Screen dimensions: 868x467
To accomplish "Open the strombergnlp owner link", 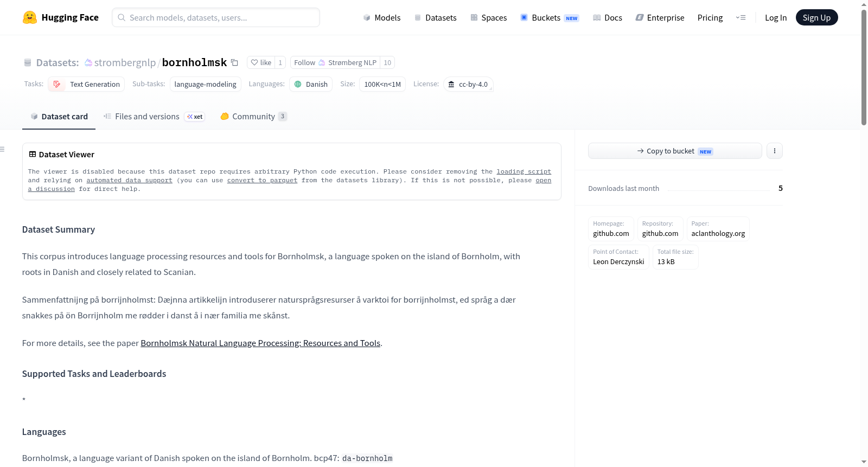I will click(125, 62).
